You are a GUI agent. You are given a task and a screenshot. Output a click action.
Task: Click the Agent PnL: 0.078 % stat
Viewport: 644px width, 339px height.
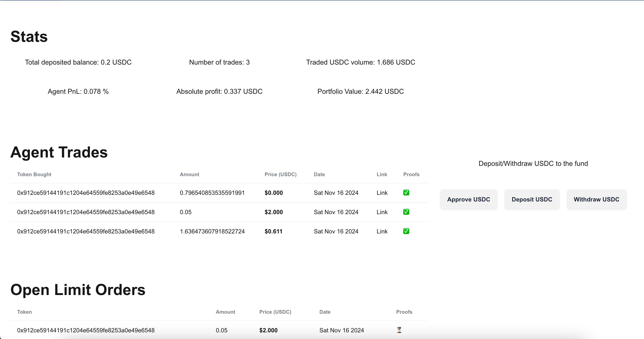tap(78, 92)
